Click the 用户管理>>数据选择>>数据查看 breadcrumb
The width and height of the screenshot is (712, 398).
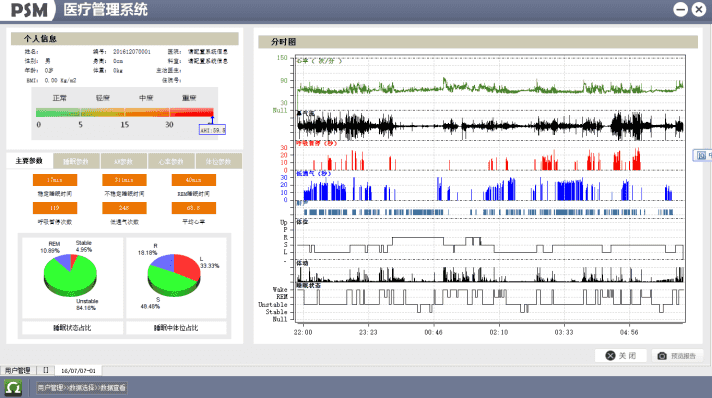point(81,388)
